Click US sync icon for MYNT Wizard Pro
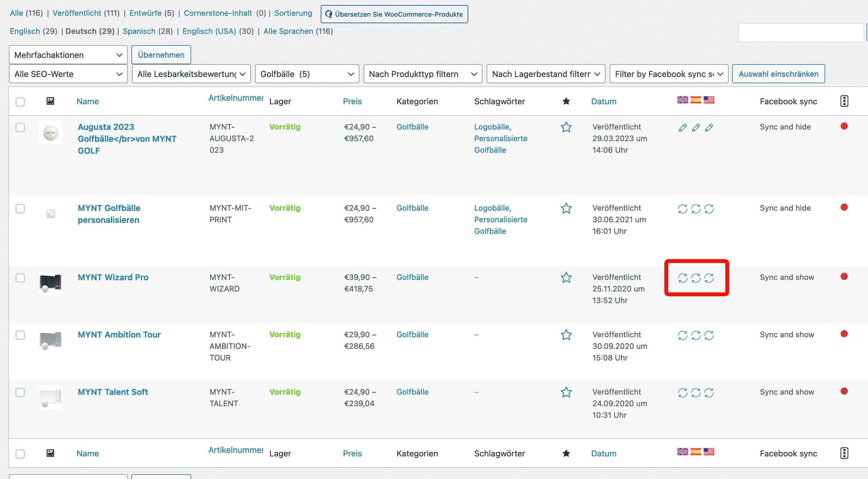 709,278
